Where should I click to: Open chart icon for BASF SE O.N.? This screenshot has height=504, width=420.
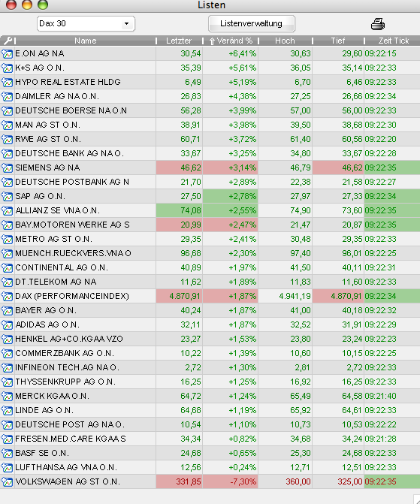[7, 453]
